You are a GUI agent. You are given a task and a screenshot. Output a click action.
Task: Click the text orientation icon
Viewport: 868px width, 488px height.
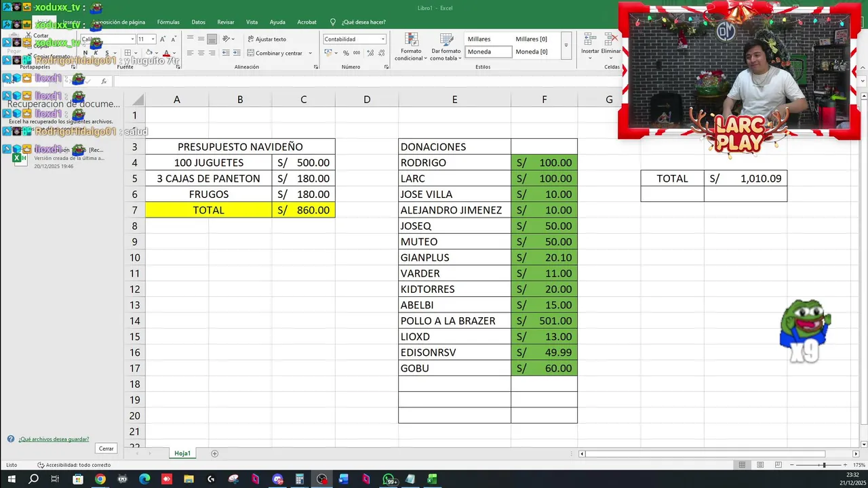coord(226,39)
